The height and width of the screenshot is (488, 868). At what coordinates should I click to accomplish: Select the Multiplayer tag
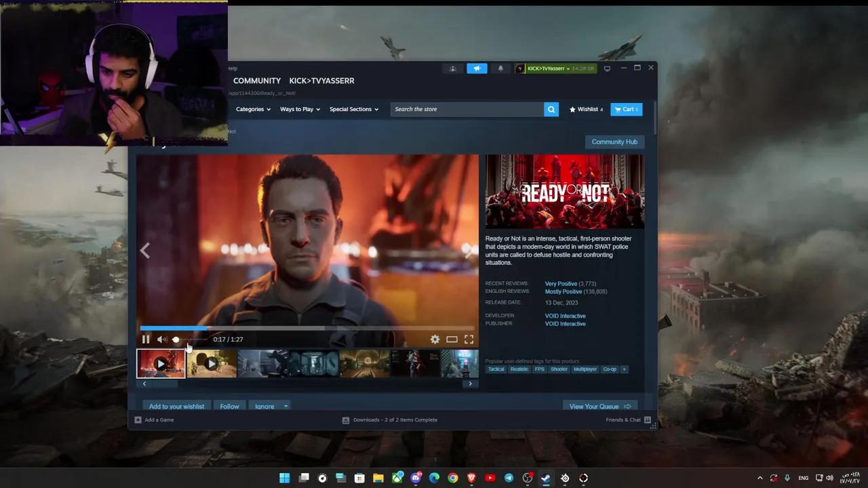coord(585,369)
